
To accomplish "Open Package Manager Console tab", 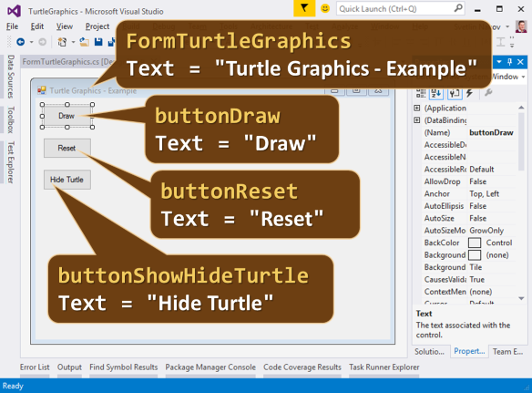I will point(210,367).
